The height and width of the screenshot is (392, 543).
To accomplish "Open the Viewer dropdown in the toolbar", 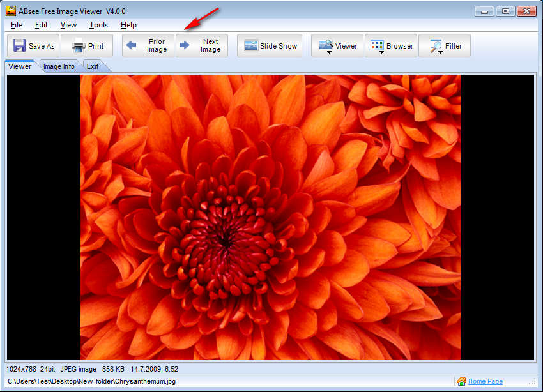I will [337, 46].
